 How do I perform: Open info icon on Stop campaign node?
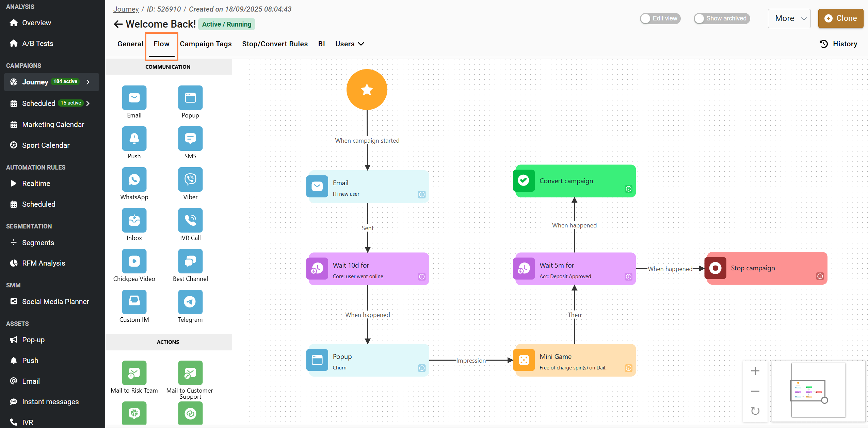[x=820, y=276]
